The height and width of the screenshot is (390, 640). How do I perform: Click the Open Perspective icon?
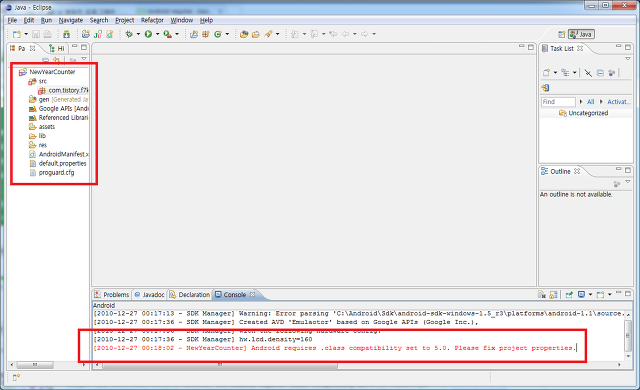562,34
